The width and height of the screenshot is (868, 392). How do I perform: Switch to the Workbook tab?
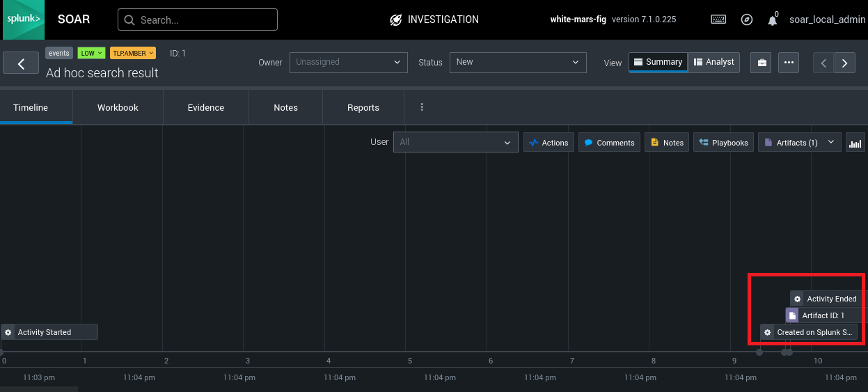[x=118, y=108]
